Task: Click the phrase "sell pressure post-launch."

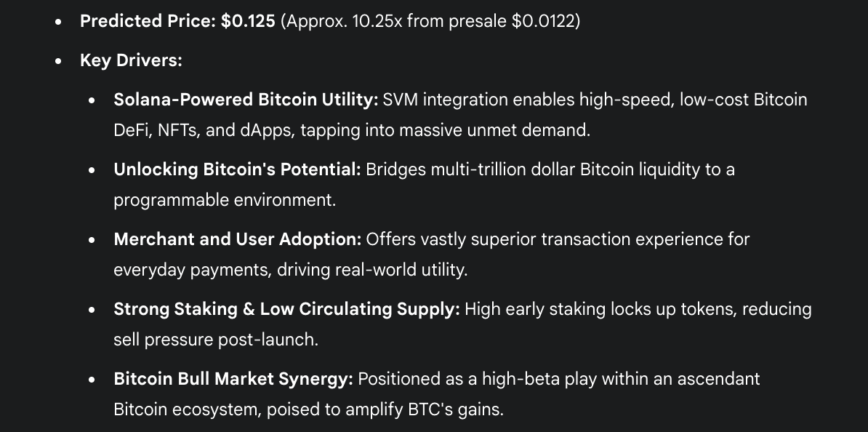Action: click(216, 340)
